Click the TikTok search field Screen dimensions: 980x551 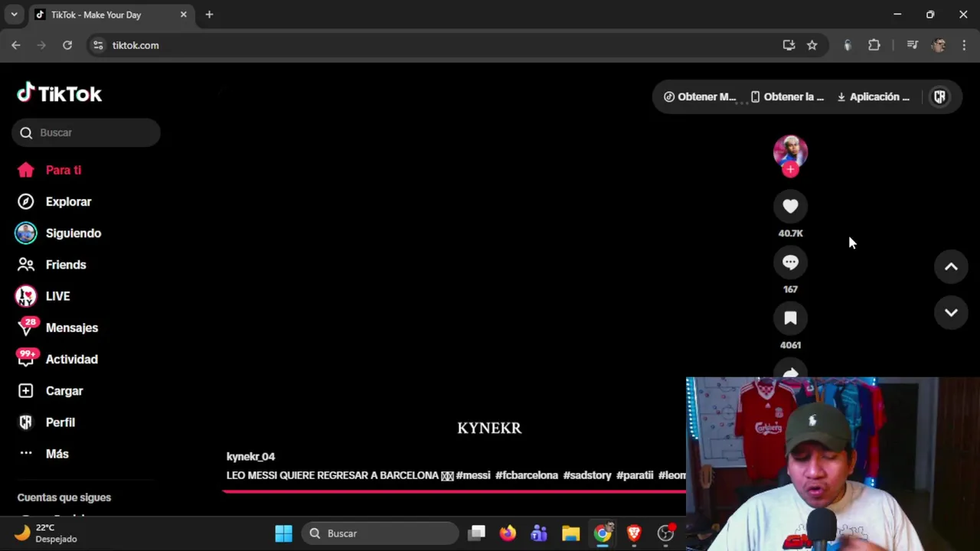(86, 132)
